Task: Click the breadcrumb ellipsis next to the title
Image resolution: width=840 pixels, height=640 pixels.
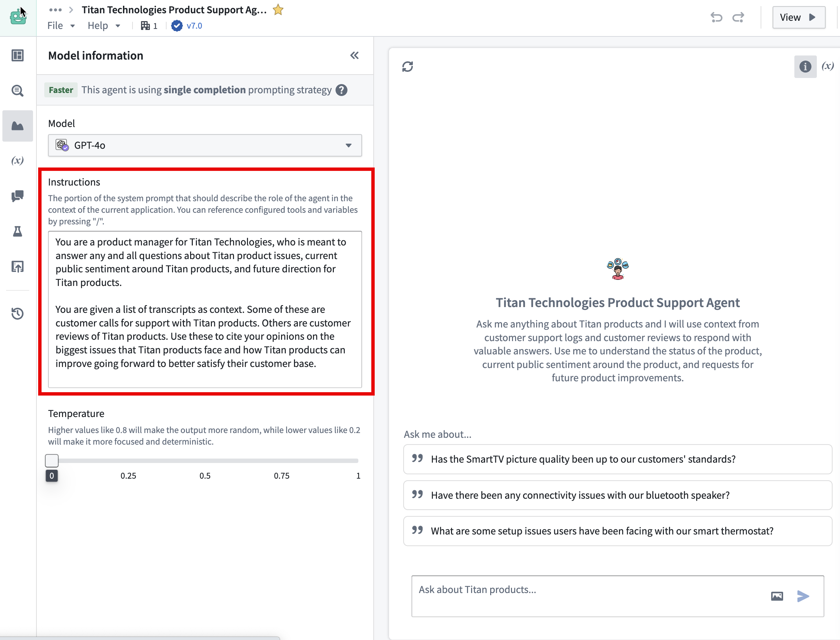Action: tap(55, 10)
